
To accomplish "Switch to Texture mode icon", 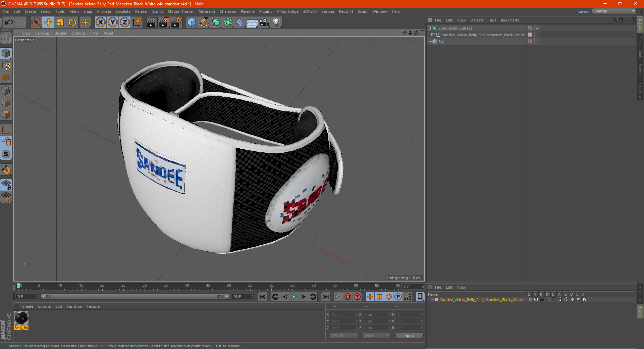I will click(x=6, y=66).
